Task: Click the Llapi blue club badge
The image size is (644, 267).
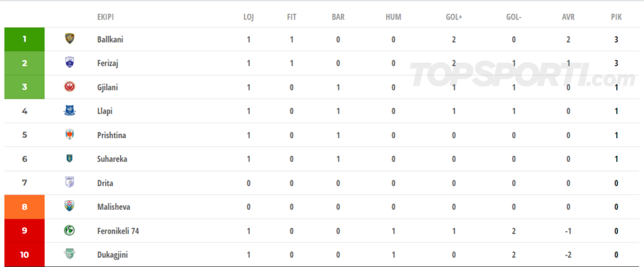Action: pyautogui.click(x=69, y=111)
